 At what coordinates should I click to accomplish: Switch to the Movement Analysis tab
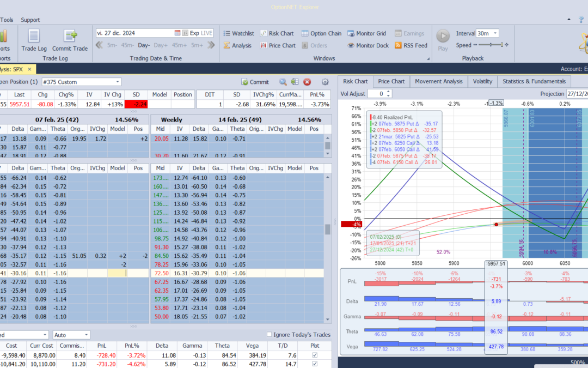[438, 81]
